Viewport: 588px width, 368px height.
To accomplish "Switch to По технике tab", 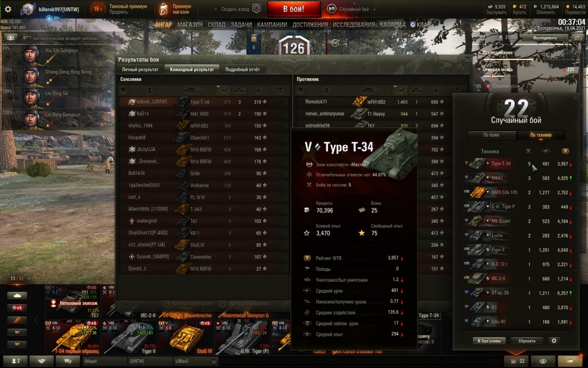I will 541,135.
